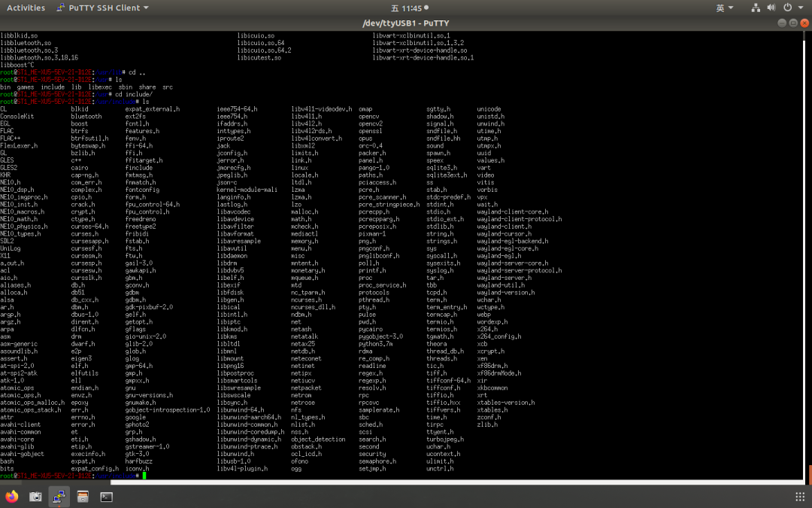812x508 pixels.
Task: Click the 'readline' entry
Action: 372,366
